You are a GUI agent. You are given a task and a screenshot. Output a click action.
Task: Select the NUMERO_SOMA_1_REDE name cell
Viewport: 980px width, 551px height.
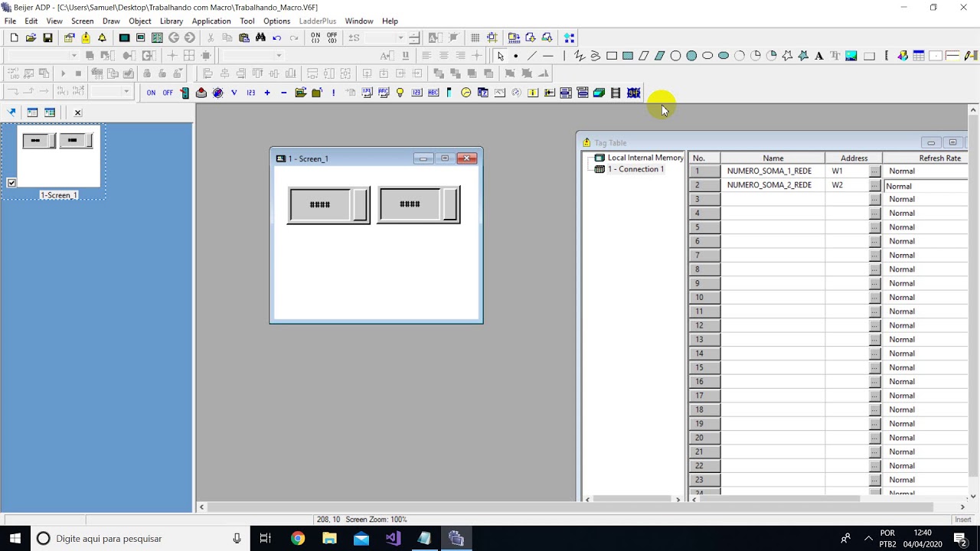pyautogui.click(x=773, y=171)
